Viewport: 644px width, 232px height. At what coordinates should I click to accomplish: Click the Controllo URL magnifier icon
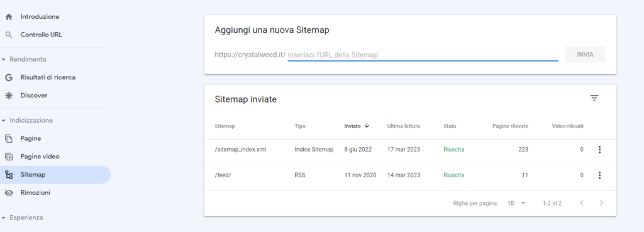coord(9,35)
